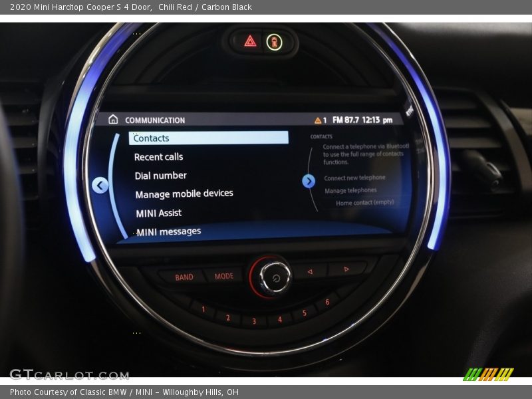
Task: Open Manage telephones option
Action: pyautogui.click(x=350, y=190)
